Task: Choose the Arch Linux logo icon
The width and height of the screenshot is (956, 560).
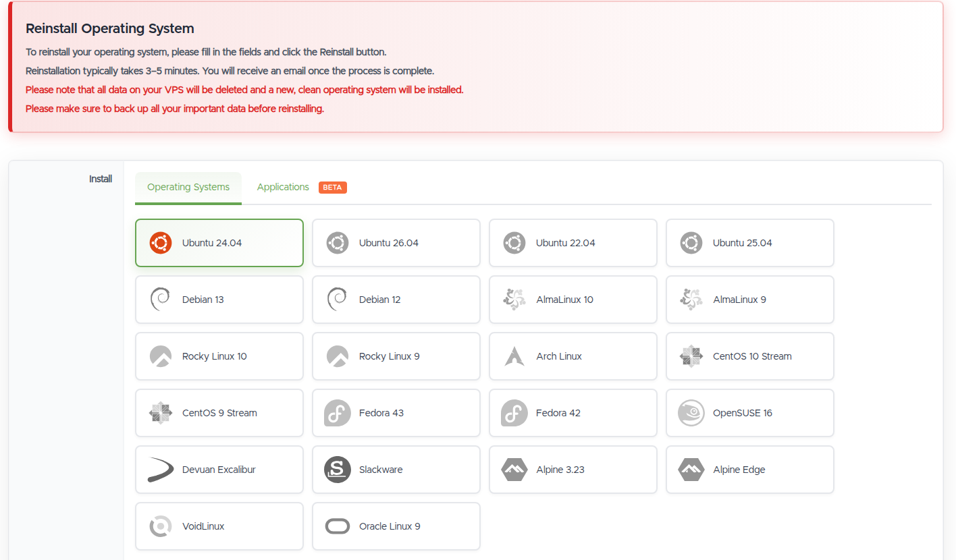Action: pos(514,356)
